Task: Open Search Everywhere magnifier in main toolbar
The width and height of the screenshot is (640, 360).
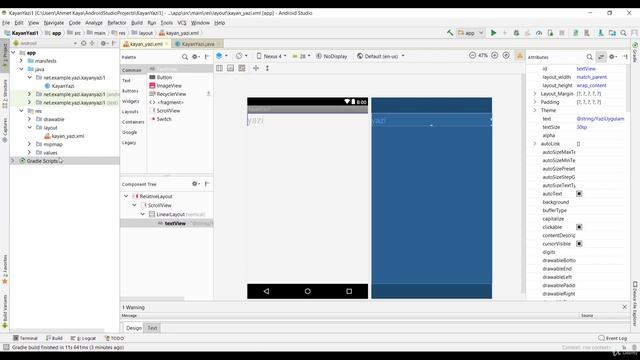Action: click(x=623, y=33)
